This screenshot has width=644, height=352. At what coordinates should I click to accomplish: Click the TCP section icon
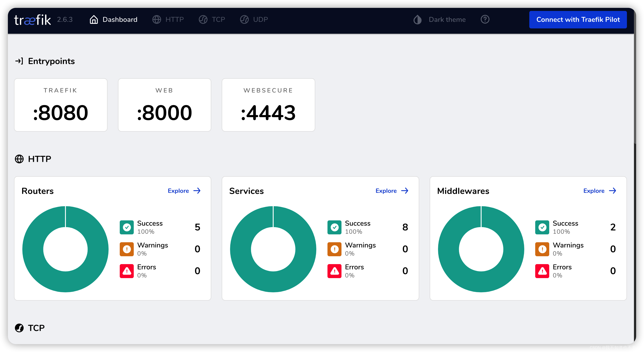point(19,328)
